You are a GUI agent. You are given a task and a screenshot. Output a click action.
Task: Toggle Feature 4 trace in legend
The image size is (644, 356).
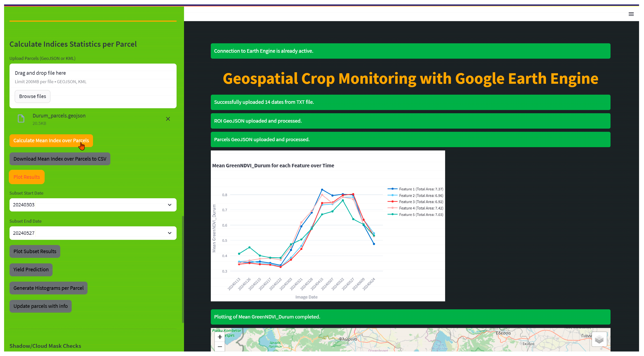[x=415, y=208]
